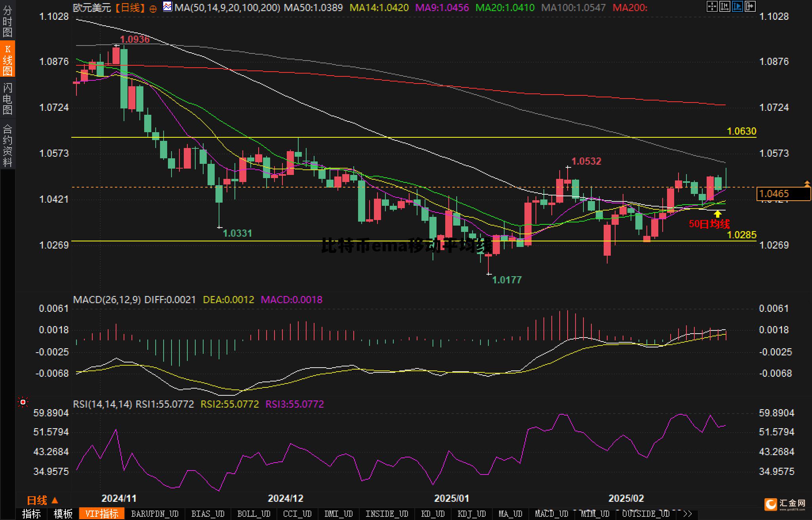Screen dimensions: 812x520
Task: Click the crosshair cursor icon at top right
Action: (x=712, y=6)
